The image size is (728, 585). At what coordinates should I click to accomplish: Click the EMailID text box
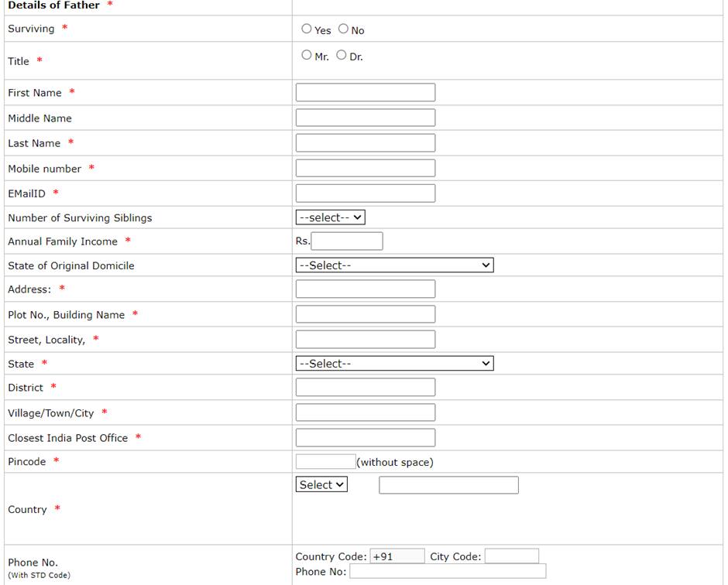pyautogui.click(x=365, y=193)
